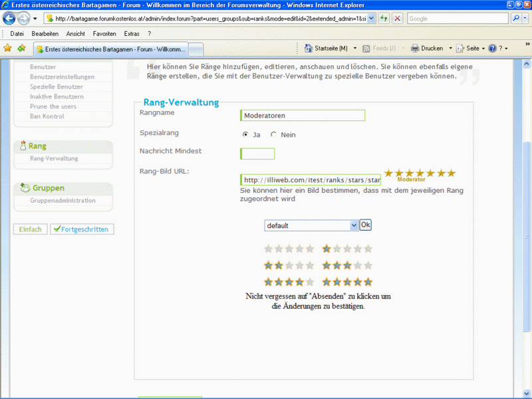Expand the Drucken dropdown arrow
Image resolution: width=532 pixels, height=399 pixels.
pyautogui.click(x=451, y=48)
